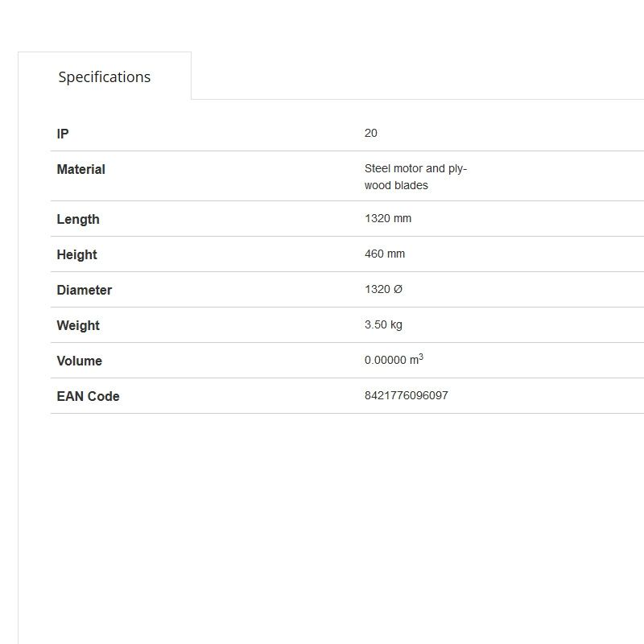Viewport: 644px width, 644px height.
Task: Click the IP label
Action: (63, 134)
